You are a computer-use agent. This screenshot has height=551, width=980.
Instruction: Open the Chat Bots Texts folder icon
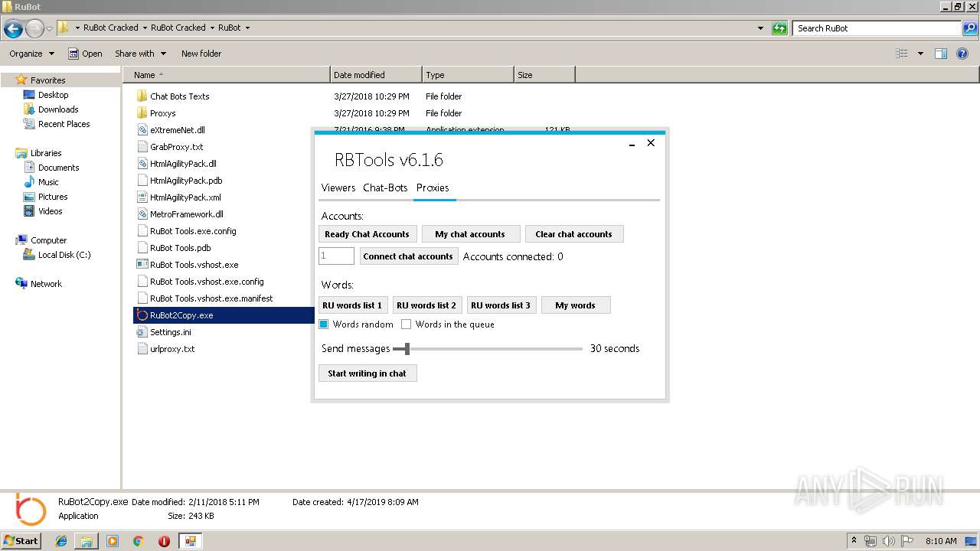point(142,96)
